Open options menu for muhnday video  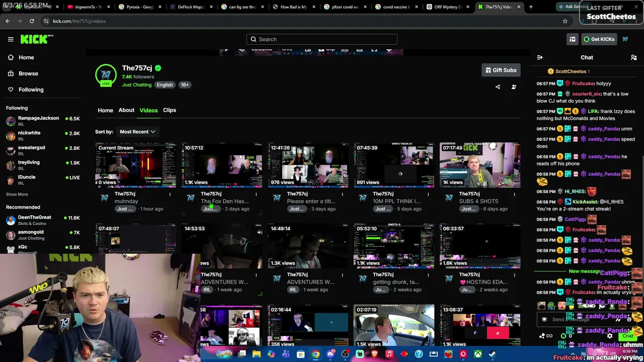point(170,194)
